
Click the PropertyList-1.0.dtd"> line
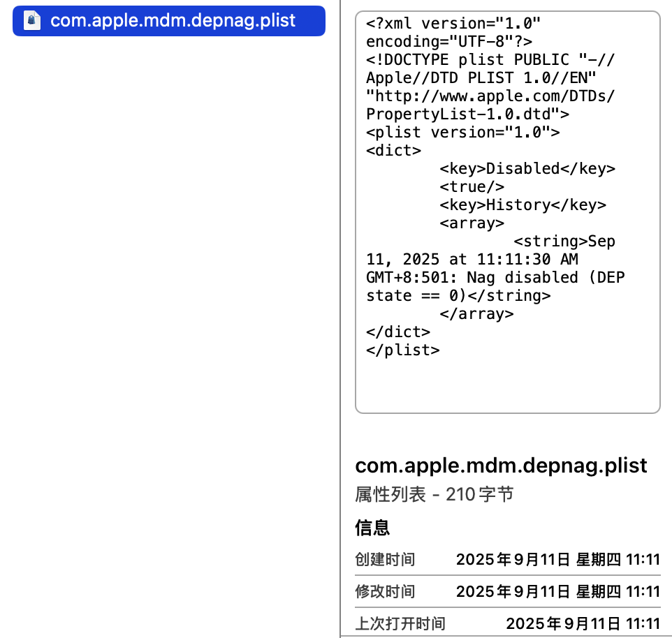coord(467,114)
